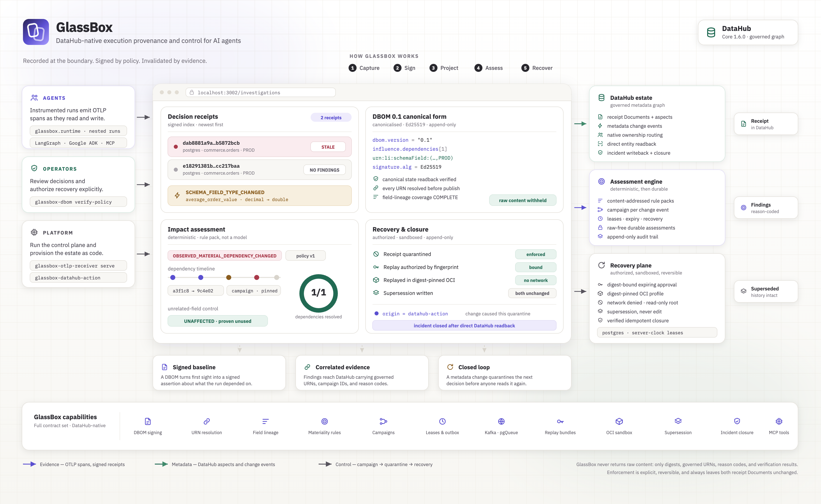Click the glassbox-dbom verify-policy command chip
821x504 pixels.
(x=78, y=202)
